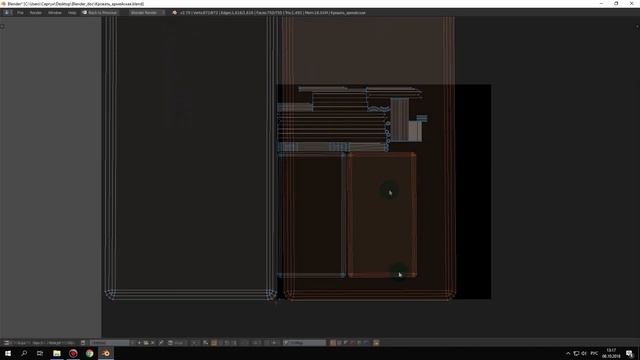Open the taskbar clock and date

tap(611, 353)
